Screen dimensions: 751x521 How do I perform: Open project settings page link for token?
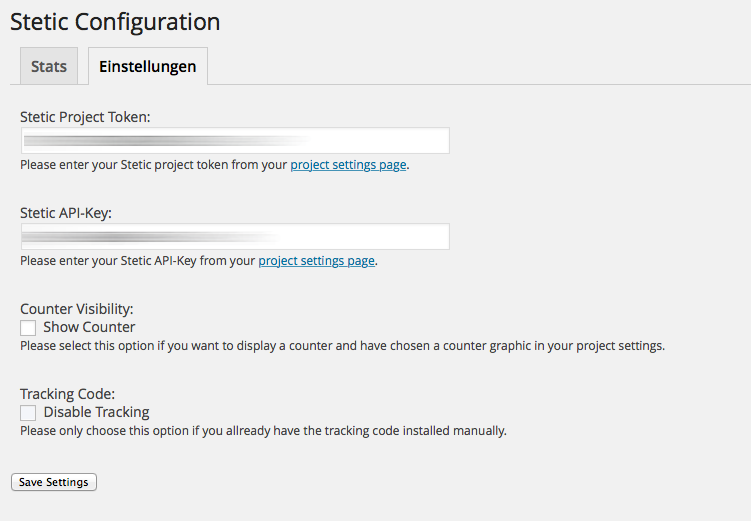tap(348, 165)
